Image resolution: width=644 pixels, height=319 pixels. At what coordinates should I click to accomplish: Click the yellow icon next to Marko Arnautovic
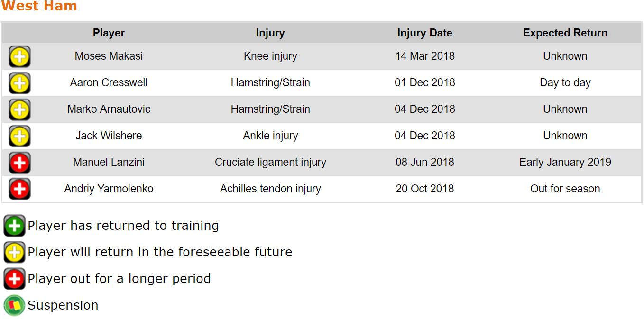tap(19, 109)
